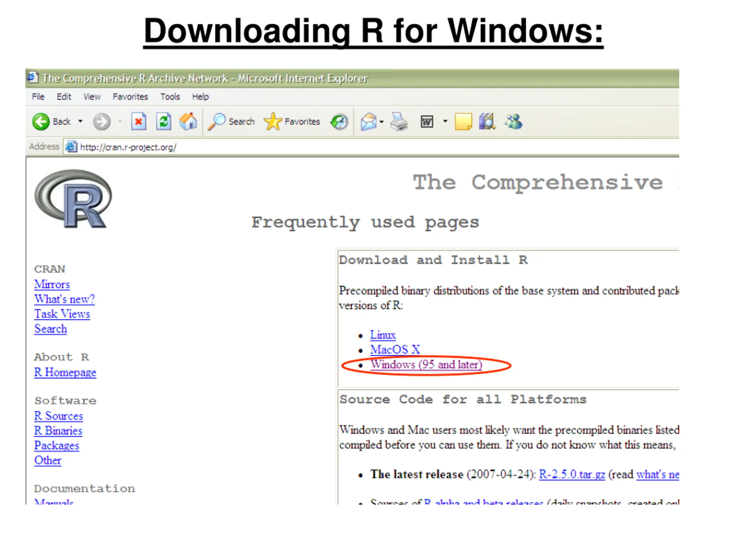Open the Mail envelope icon
The height and width of the screenshot is (560, 747).
[x=368, y=122]
